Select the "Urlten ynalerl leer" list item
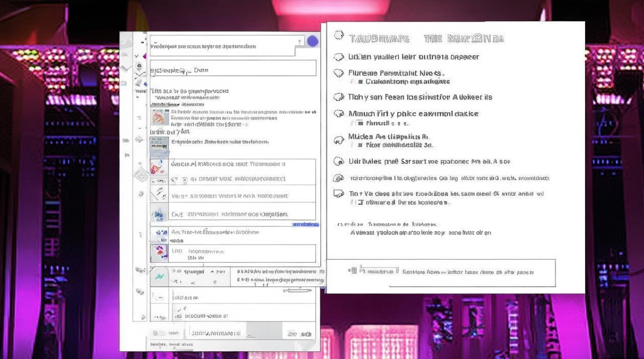 point(406,57)
